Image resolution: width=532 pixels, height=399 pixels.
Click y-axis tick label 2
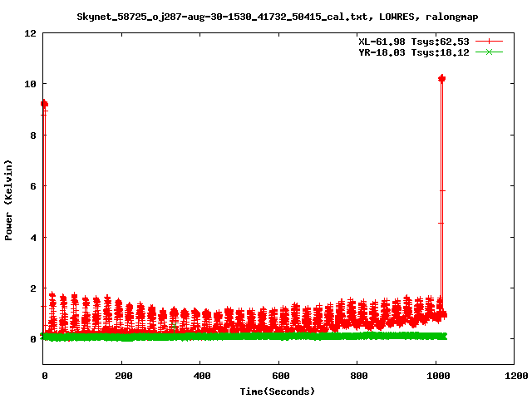tap(33, 288)
